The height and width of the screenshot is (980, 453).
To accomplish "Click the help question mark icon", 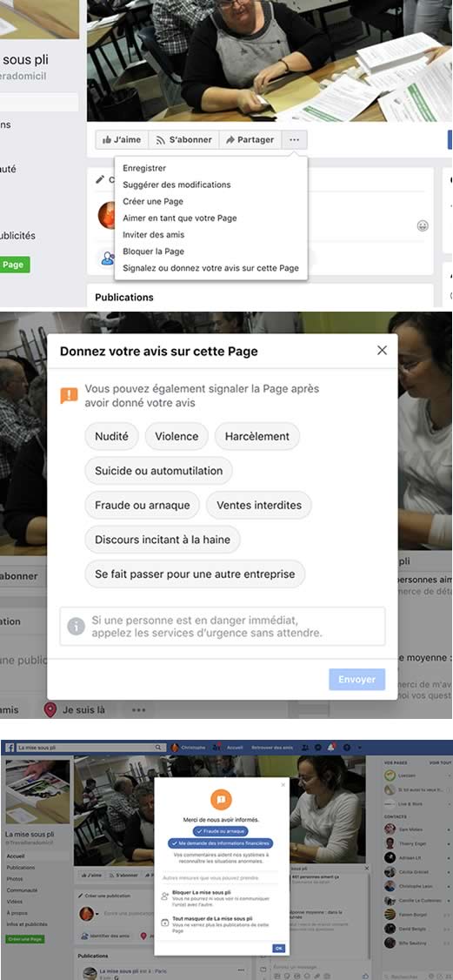I will click(x=346, y=747).
